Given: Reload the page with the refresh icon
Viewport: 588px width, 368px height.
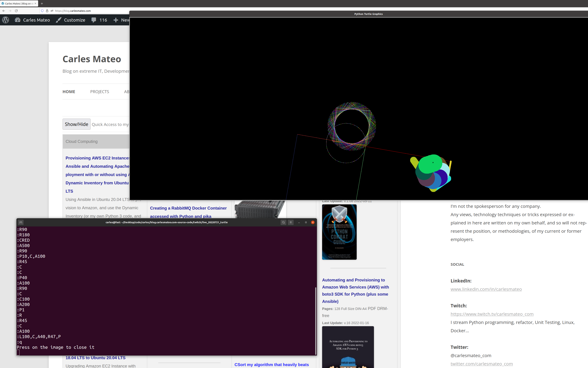Looking at the screenshot, I should [x=16, y=11].
